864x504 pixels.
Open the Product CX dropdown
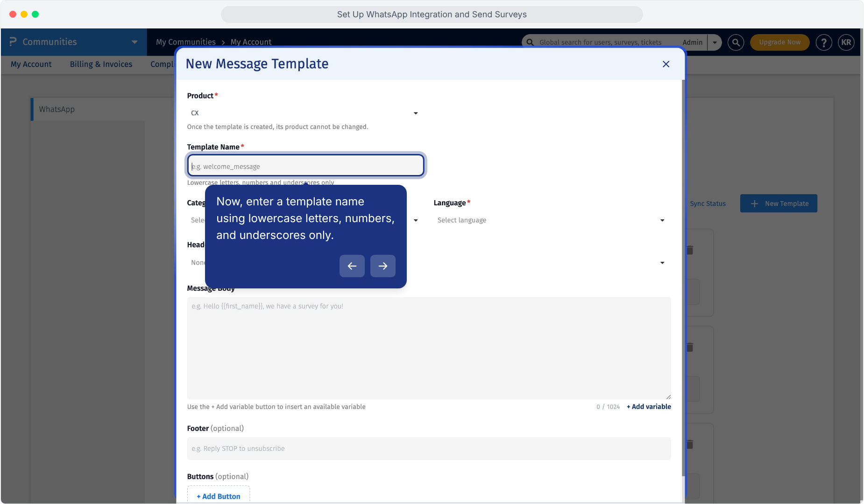tap(304, 113)
